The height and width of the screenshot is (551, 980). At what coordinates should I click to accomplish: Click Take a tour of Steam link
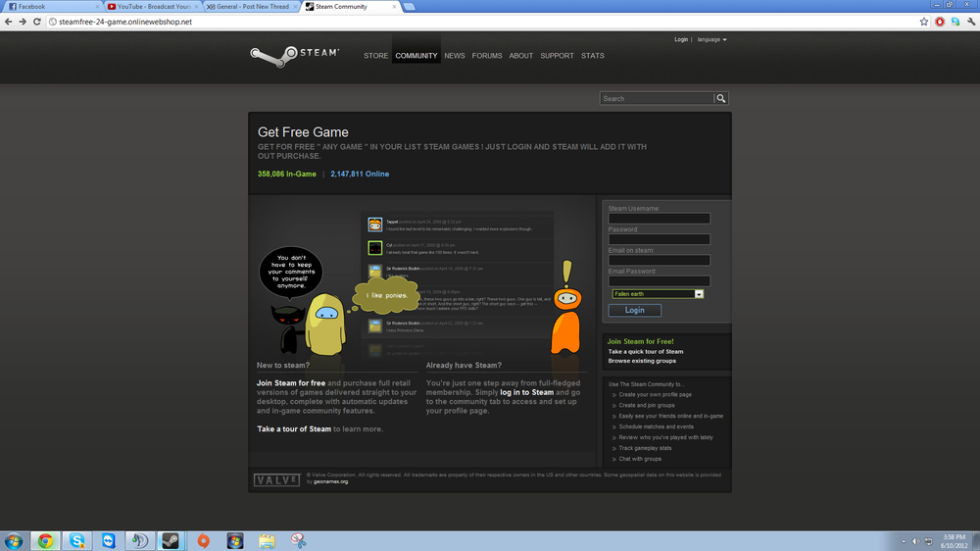pyautogui.click(x=294, y=429)
